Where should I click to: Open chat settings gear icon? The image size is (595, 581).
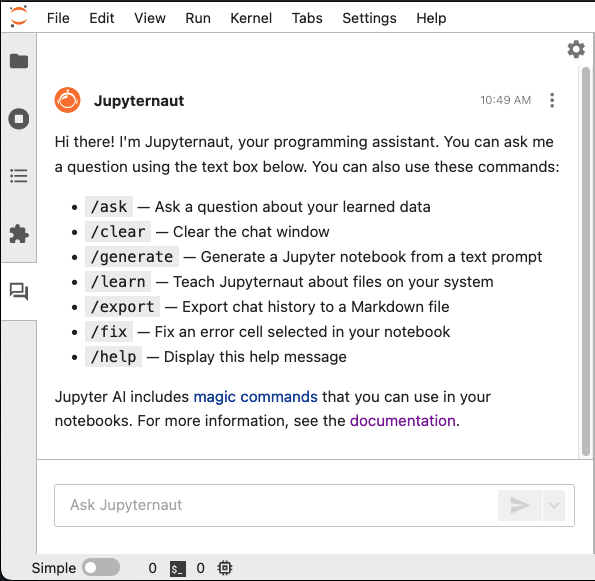(576, 49)
